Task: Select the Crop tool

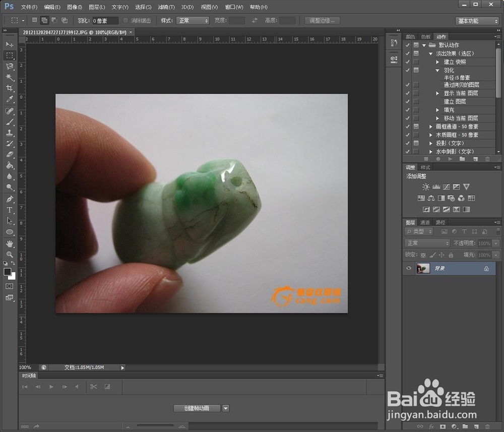Action: tap(10, 88)
